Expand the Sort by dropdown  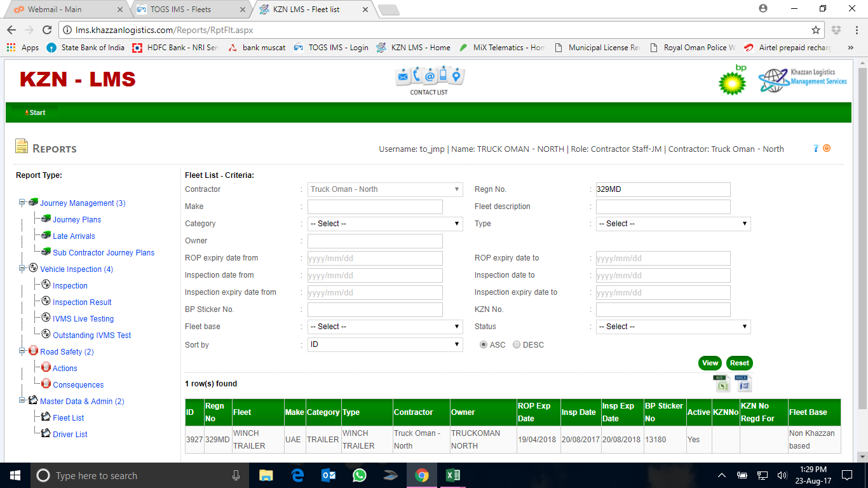(385, 344)
